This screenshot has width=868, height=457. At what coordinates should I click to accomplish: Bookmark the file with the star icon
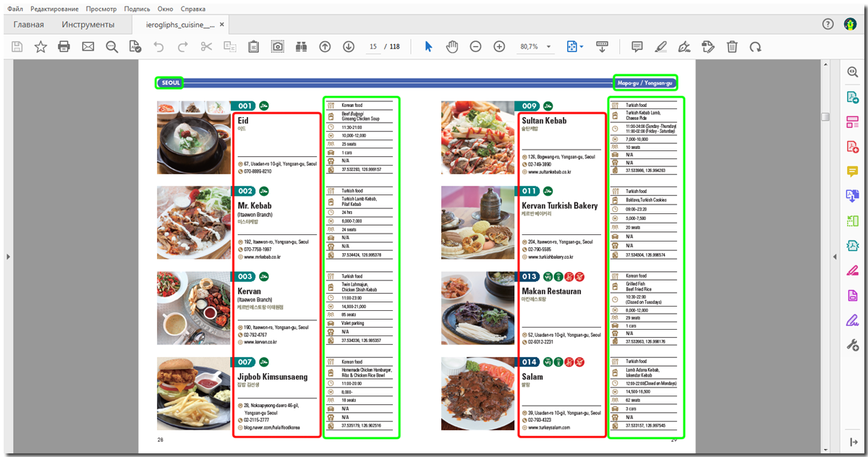pyautogui.click(x=41, y=47)
